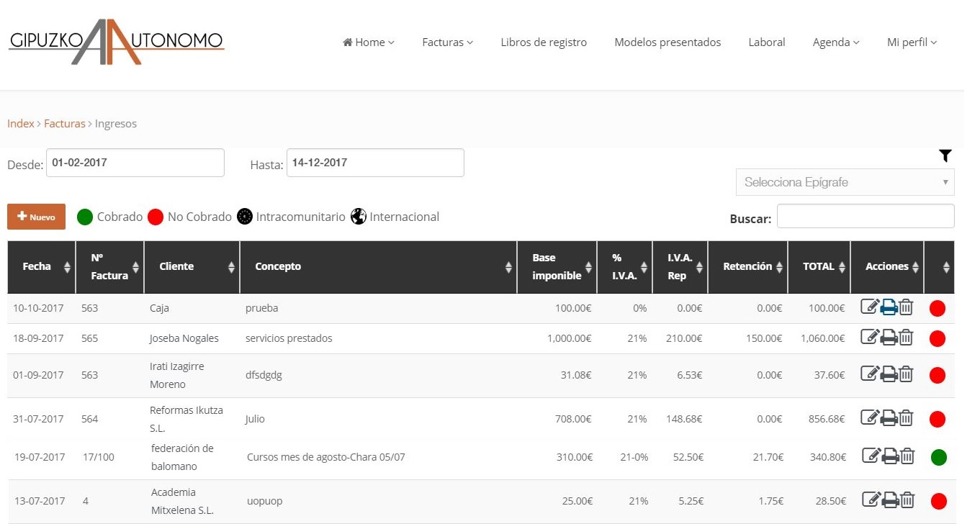Edit the federación de balomano invoice
Screen dimensions: 980x524
(871, 456)
